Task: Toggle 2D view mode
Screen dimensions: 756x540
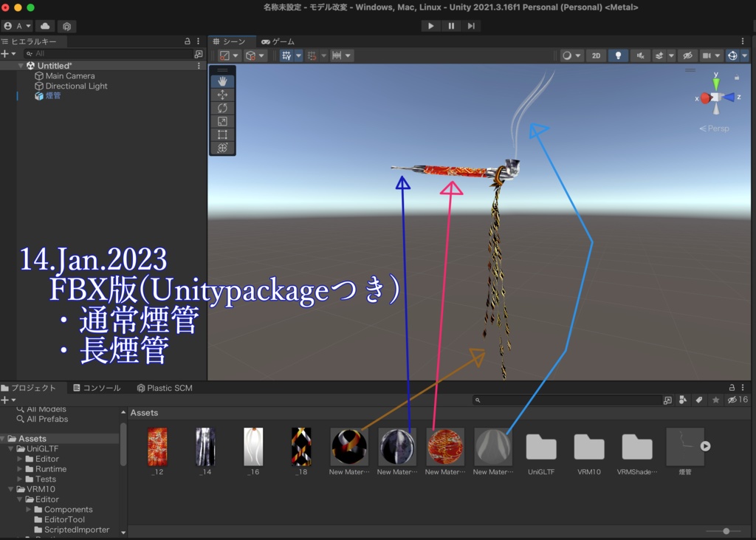Action: click(596, 55)
